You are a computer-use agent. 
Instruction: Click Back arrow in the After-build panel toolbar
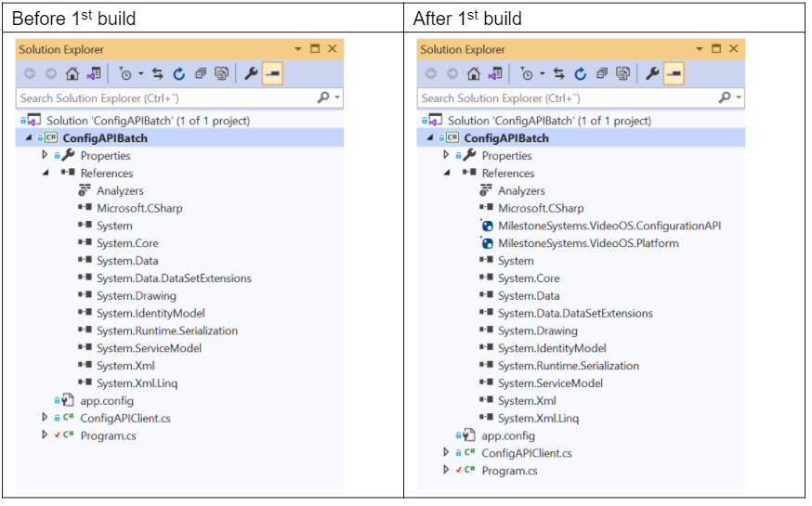[431, 74]
